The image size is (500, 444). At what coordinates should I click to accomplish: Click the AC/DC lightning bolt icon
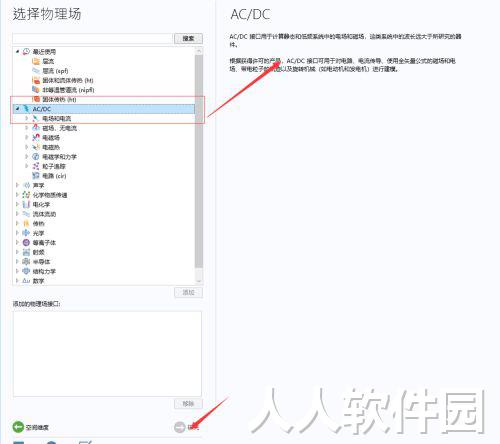(x=26, y=109)
